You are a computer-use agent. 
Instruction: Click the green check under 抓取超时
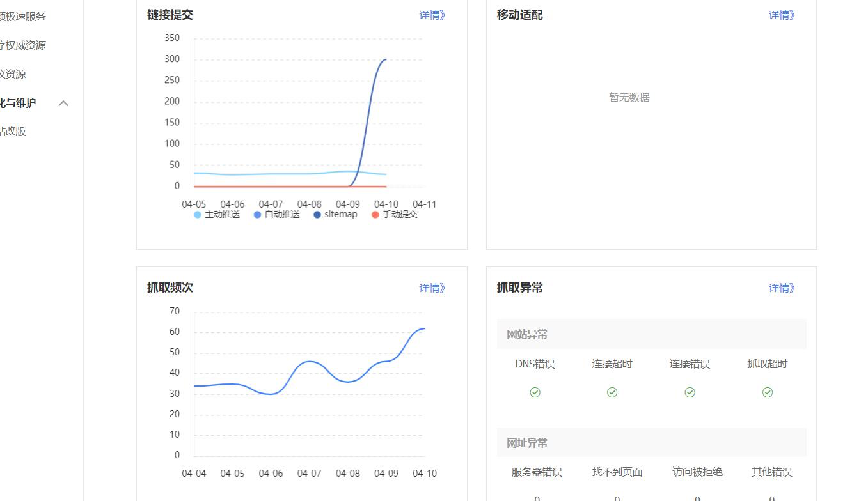point(768,392)
